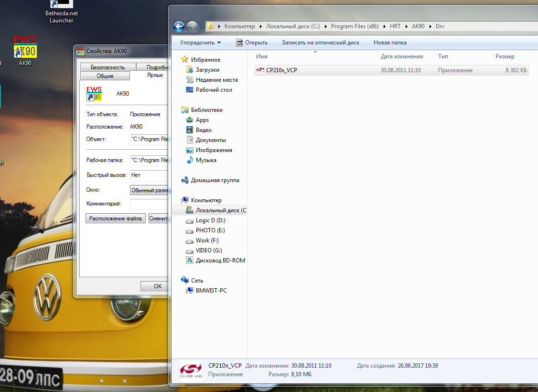The height and width of the screenshot is (392, 538).
Task: Create Новая папка from toolbar
Action: click(390, 43)
